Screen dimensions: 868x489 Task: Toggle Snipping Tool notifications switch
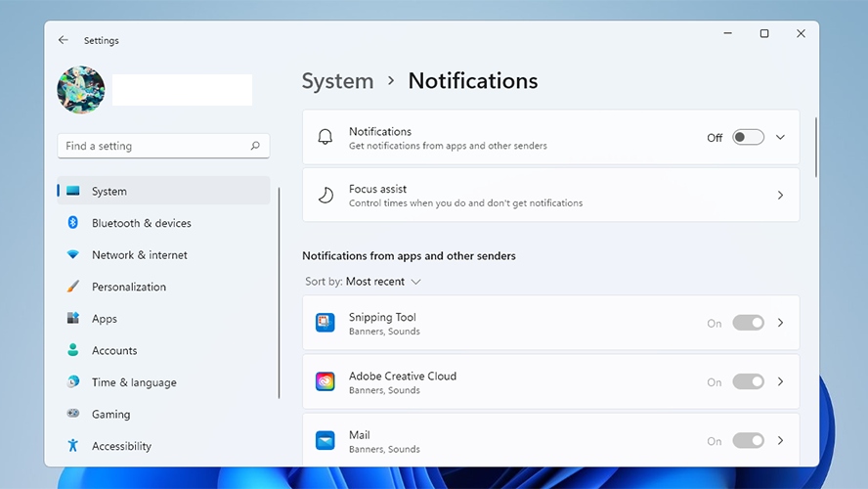pyautogui.click(x=748, y=323)
